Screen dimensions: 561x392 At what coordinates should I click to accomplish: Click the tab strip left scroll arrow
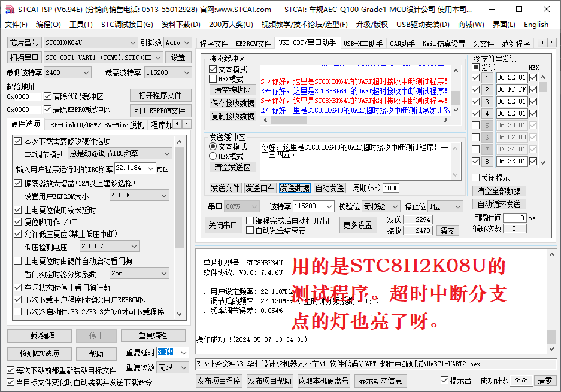[x=542, y=42]
